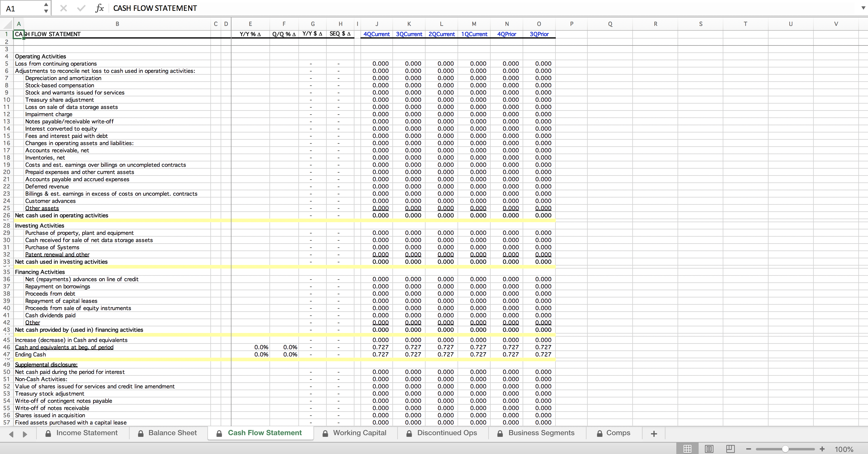The image size is (868, 454).
Task: Select Patent renewal and other label
Action: (57, 254)
